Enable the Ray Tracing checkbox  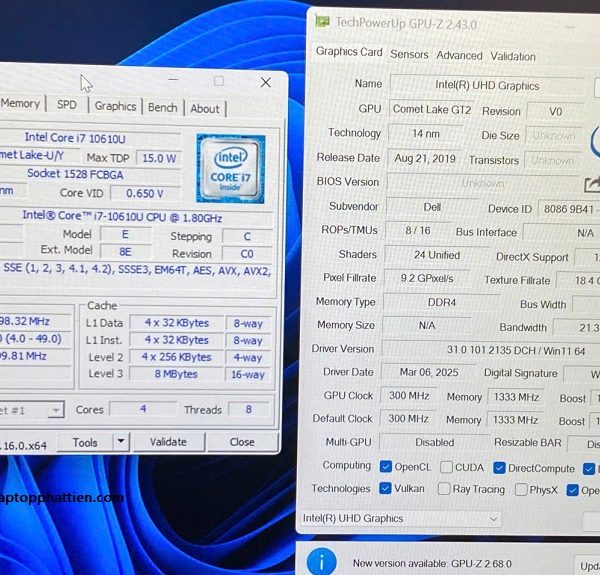click(444, 489)
